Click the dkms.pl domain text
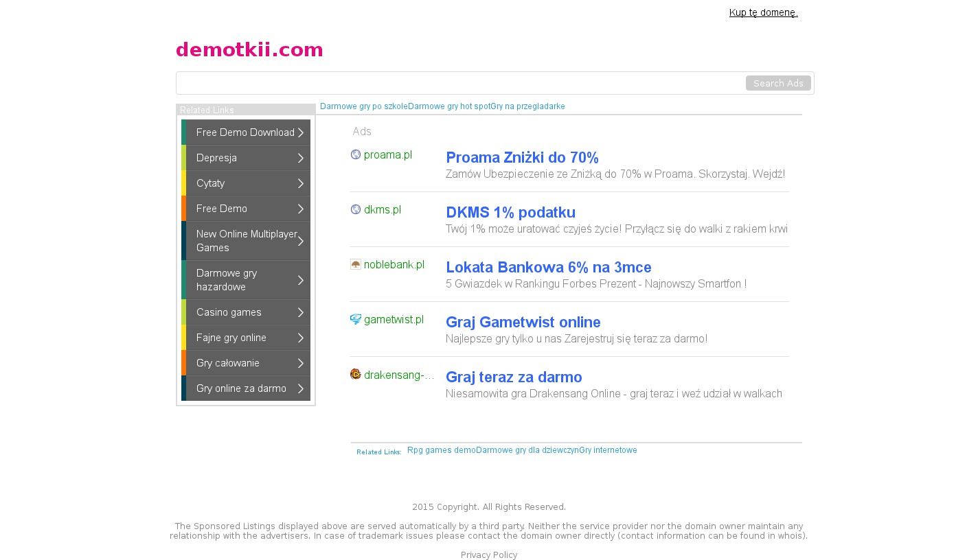 point(383,209)
